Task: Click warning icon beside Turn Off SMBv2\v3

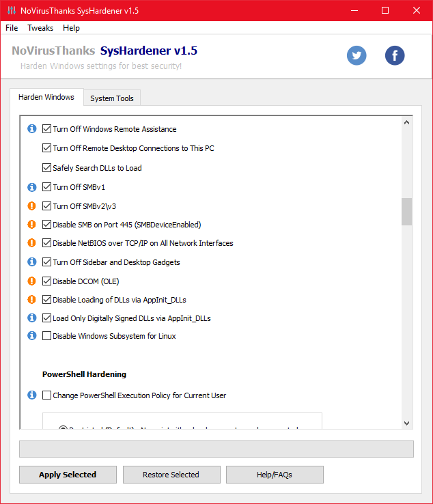Action: (x=31, y=206)
